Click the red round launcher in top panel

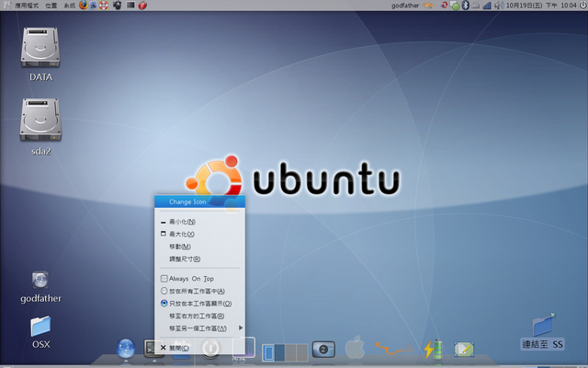[x=142, y=6]
